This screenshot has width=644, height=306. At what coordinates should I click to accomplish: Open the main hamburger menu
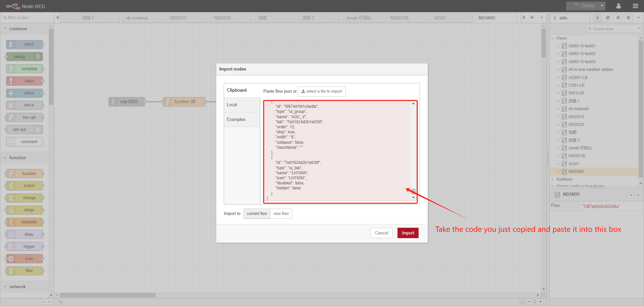pyautogui.click(x=635, y=6)
